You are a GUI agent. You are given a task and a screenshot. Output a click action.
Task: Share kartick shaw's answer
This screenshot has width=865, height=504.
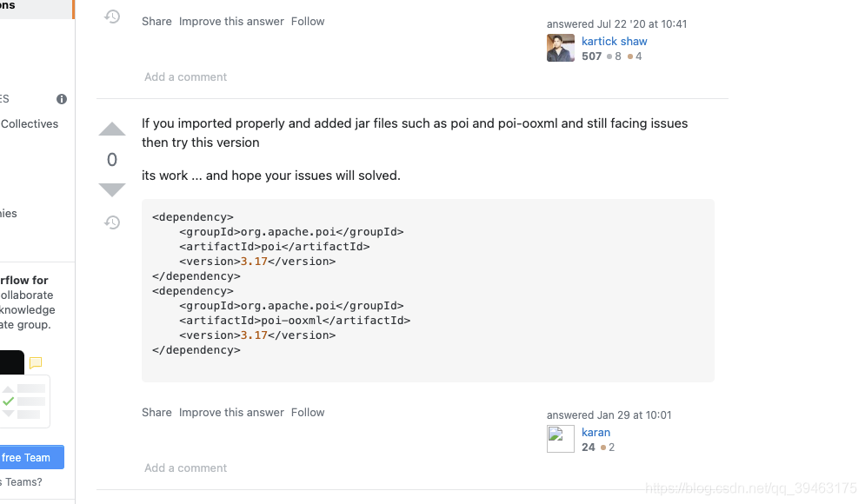click(156, 22)
